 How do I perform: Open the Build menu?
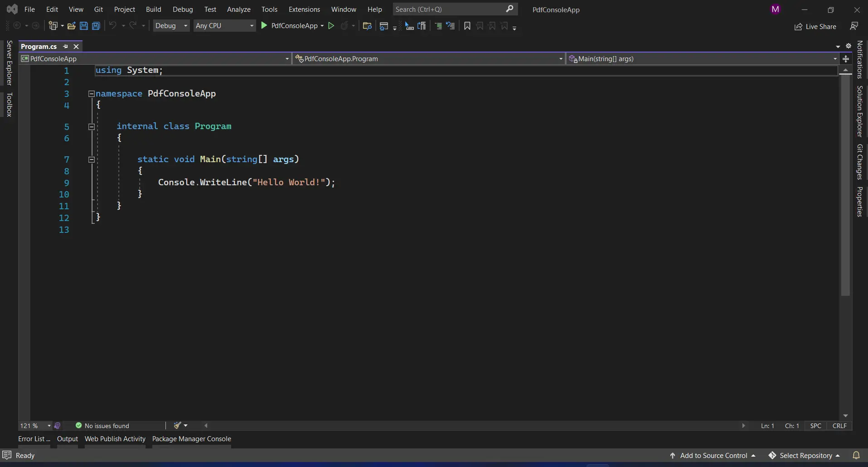153,9
